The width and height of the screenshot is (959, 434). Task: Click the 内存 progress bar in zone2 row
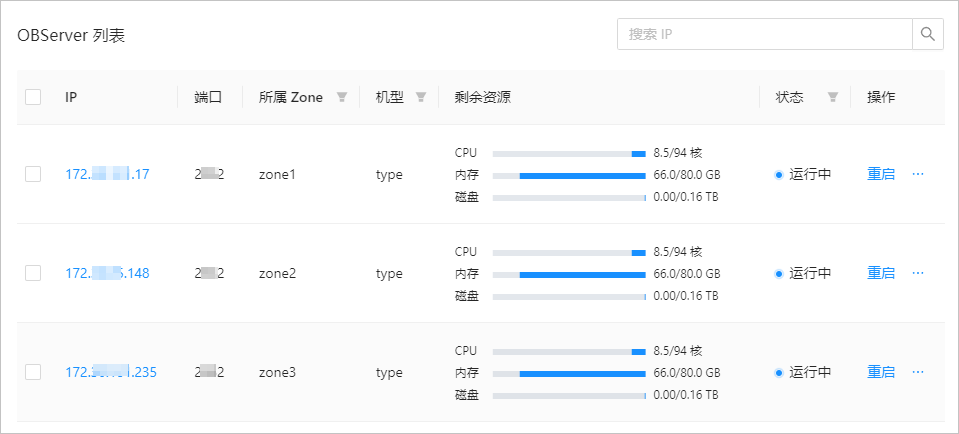click(x=569, y=274)
